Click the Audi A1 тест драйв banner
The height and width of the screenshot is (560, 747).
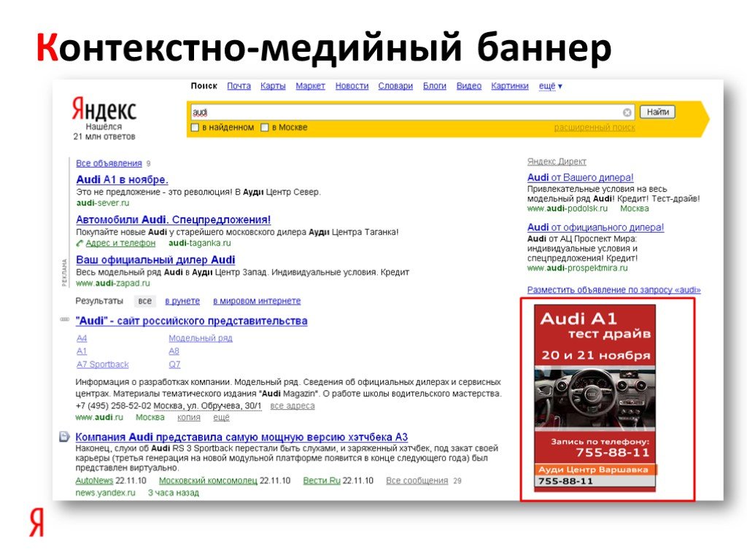pos(595,397)
